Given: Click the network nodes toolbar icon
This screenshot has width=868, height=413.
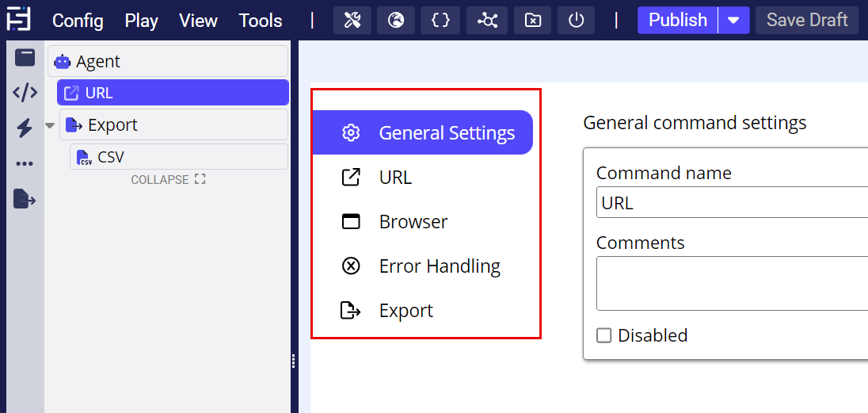Looking at the screenshot, I should (x=487, y=21).
